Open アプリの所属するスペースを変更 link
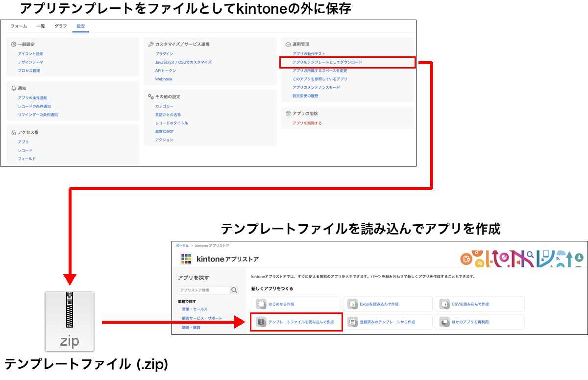This screenshot has height=380, width=588. (x=319, y=71)
